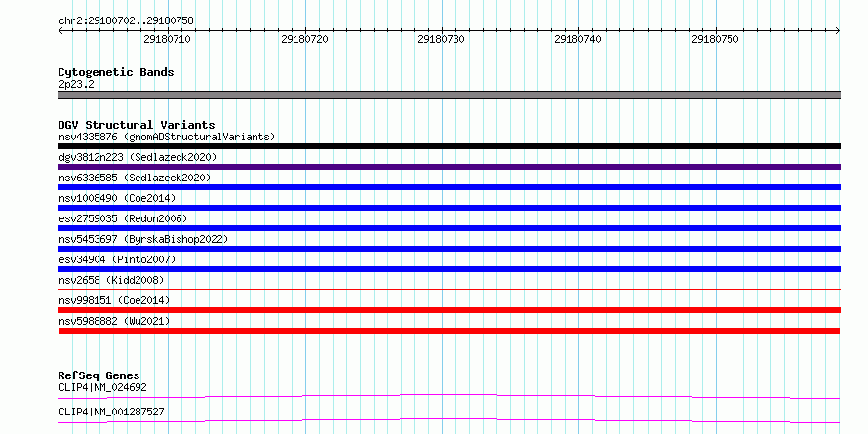Open variant esv34904 (Pinto2007) label
Viewport: 868px width, 434px height.
tap(117, 259)
